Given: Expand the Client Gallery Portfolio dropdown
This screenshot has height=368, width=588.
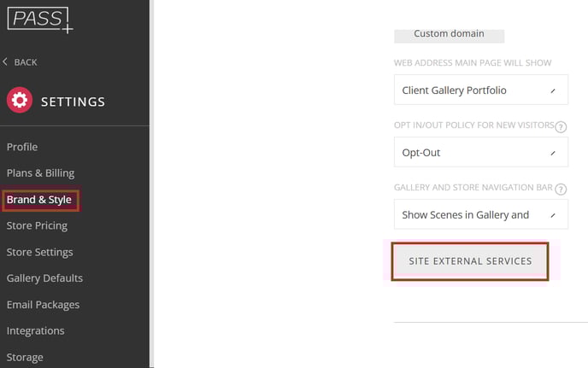Looking at the screenshot, I should [x=481, y=90].
